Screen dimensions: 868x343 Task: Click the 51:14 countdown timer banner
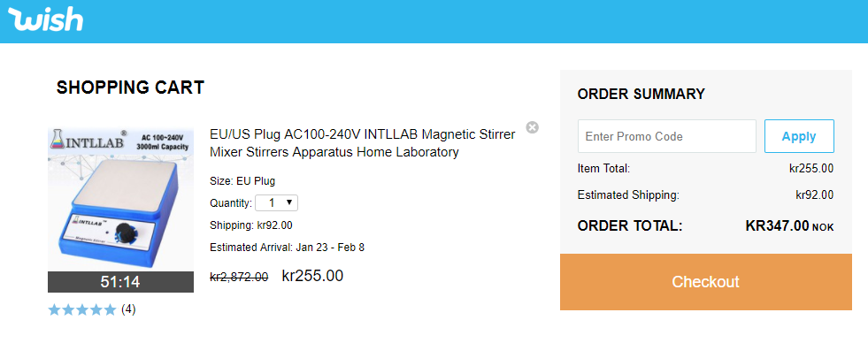120,282
